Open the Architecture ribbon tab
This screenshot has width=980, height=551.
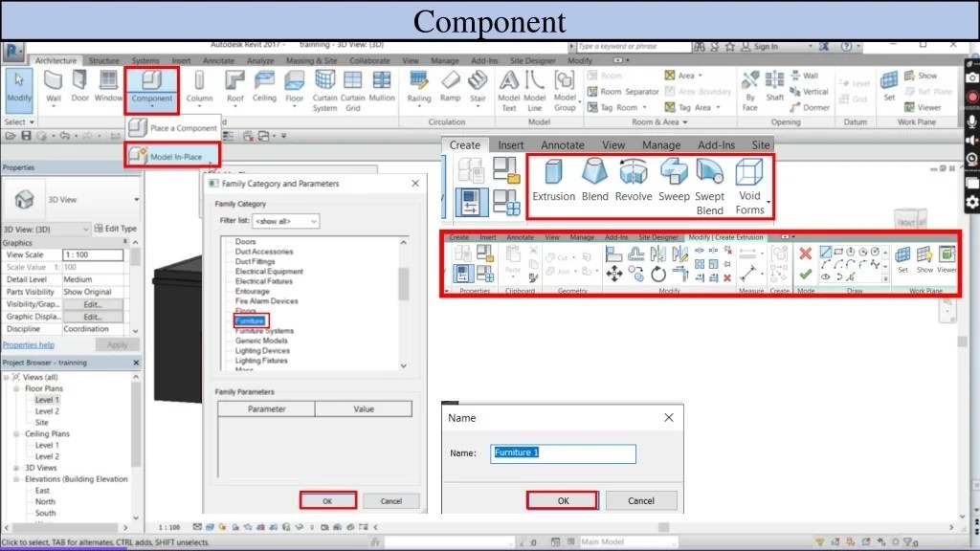[56, 60]
